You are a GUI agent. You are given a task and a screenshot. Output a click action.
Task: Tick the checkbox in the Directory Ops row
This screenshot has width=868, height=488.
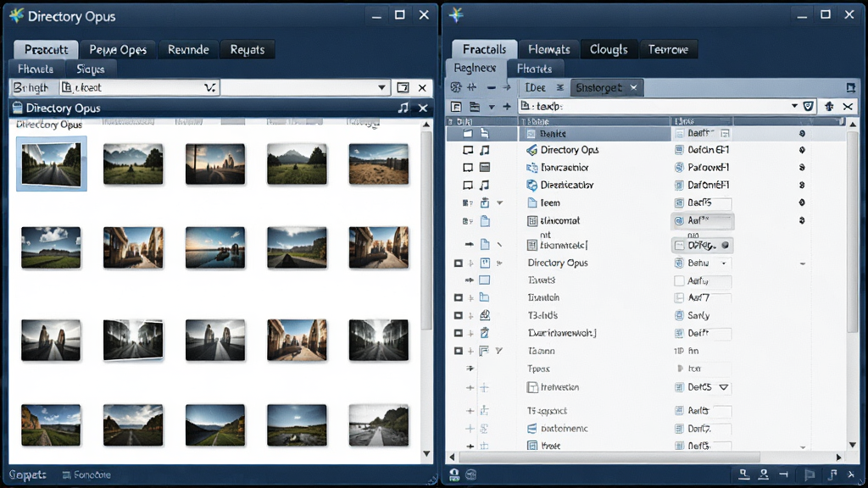[468, 150]
